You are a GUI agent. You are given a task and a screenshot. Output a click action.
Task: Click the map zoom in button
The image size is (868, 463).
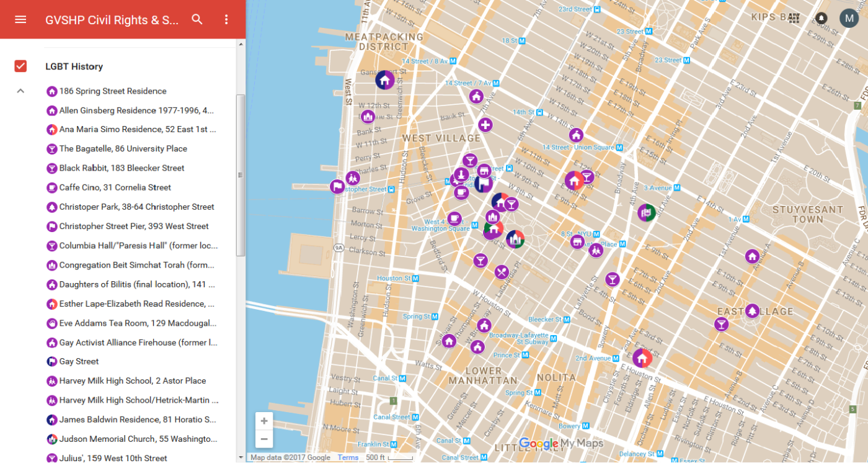tap(264, 420)
